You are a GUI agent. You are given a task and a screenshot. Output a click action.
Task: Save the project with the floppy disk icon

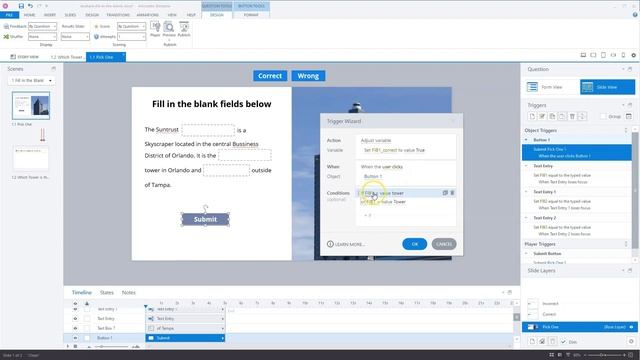(21, 6)
